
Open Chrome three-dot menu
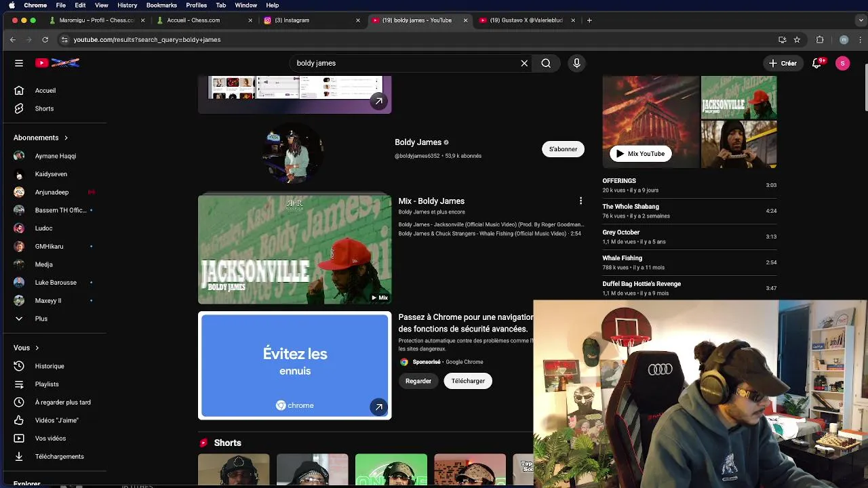[x=860, y=39]
